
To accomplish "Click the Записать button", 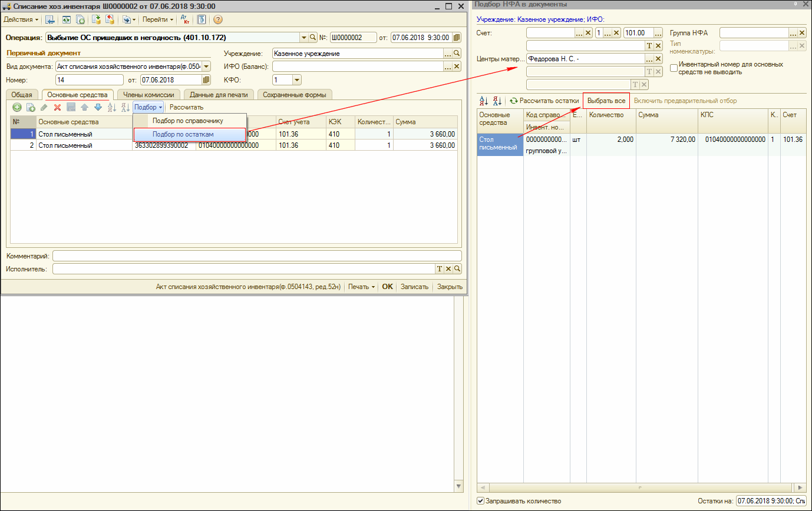I will (x=414, y=287).
